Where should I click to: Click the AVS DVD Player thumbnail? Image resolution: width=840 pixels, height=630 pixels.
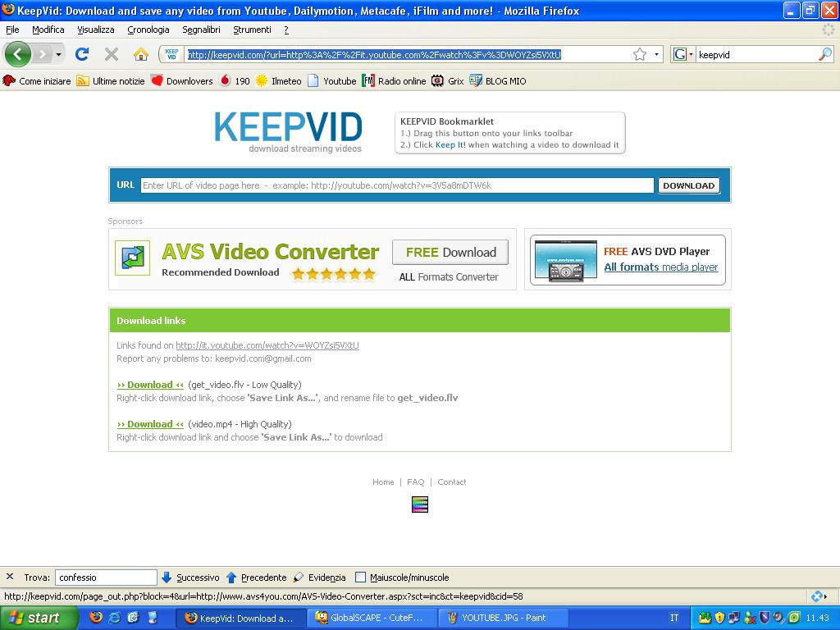point(566,261)
